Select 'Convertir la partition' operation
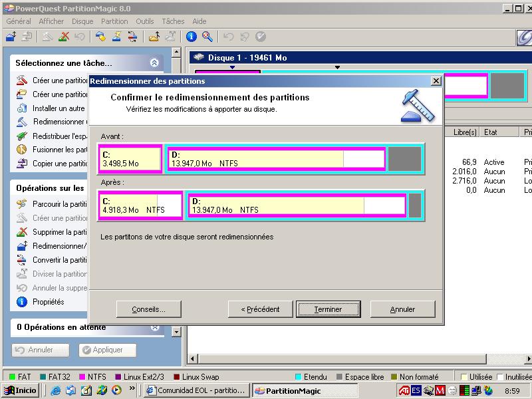Viewport: 532px width, 399px height. click(x=53, y=260)
